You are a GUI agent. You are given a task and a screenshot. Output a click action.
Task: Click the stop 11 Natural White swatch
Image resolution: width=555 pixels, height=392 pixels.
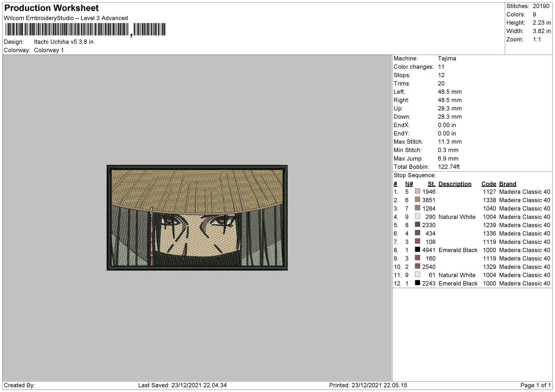417,275
